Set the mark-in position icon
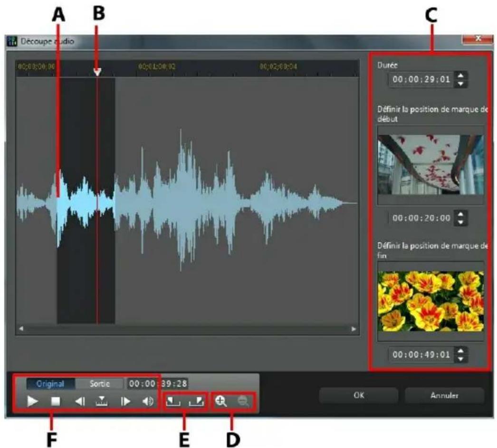This screenshot has height=448, width=497. pos(173,401)
